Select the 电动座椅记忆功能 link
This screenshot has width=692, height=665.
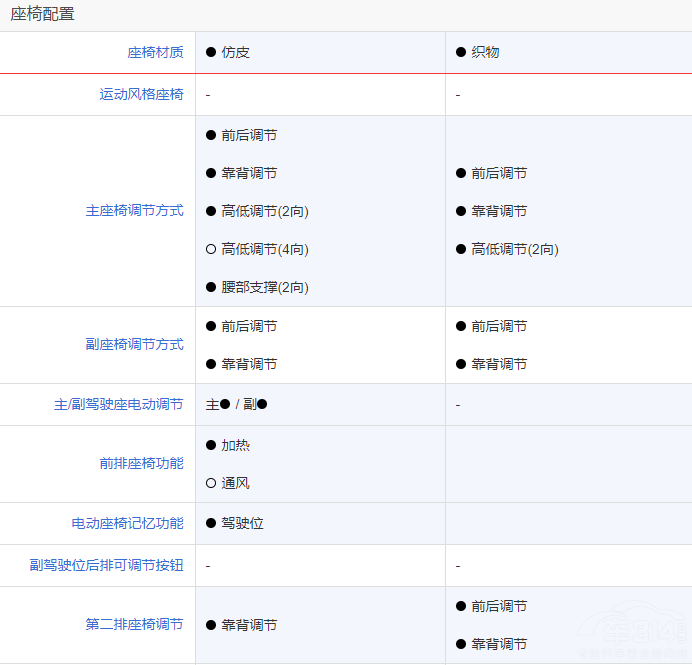click(x=127, y=523)
